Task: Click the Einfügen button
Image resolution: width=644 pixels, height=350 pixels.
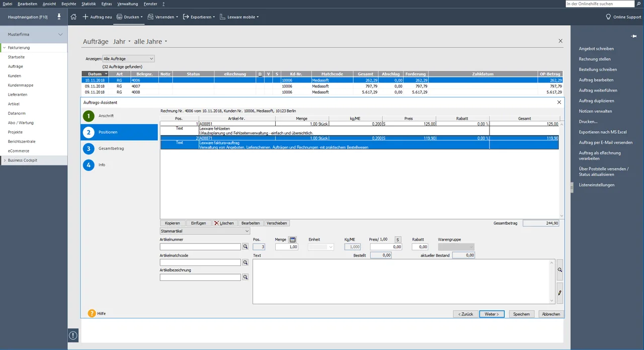Action: coord(199,223)
